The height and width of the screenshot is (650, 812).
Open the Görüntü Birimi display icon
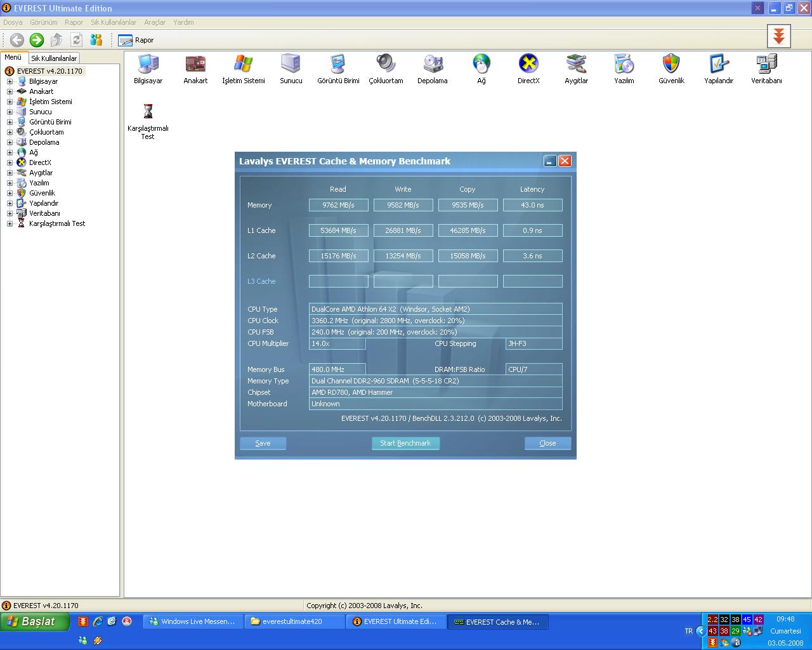pyautogui.click(x=338, y=69)
